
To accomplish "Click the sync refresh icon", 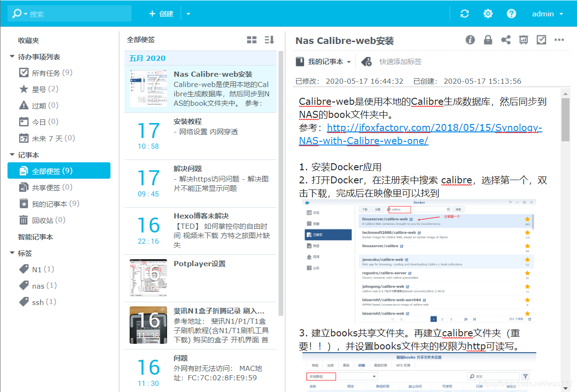I will (x=465, y=14).
